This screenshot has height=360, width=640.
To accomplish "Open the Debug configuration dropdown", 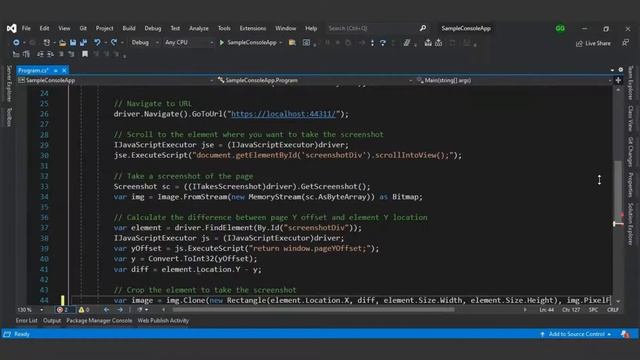I will pyautogui.click(x=144, y=42).
